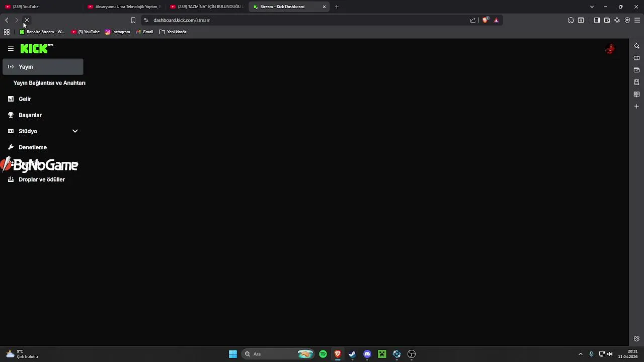Open the (3) YouTube bookmark
Image resolution: width=644 pixels, height=362 pixels.
[x=86, y=32]
